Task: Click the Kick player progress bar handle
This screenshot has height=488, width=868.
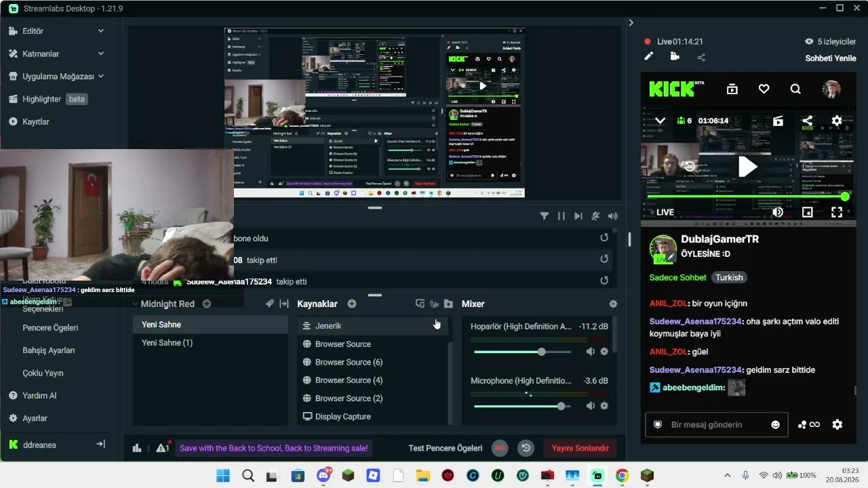Action: point(845,197)
